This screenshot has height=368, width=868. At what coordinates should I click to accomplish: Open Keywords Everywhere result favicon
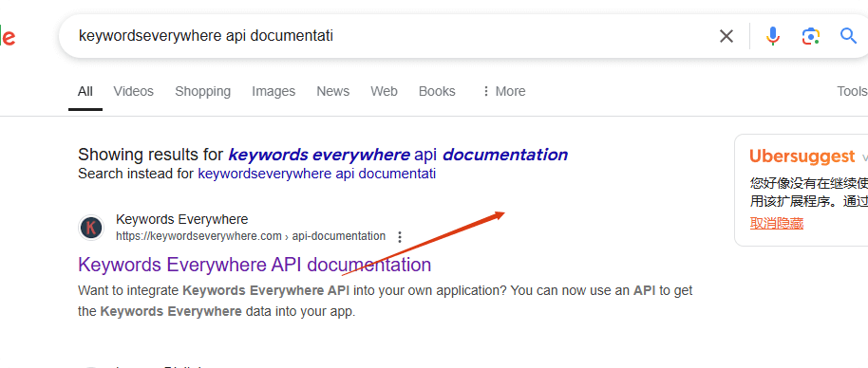pyautogui.click(x=91, y=228)
